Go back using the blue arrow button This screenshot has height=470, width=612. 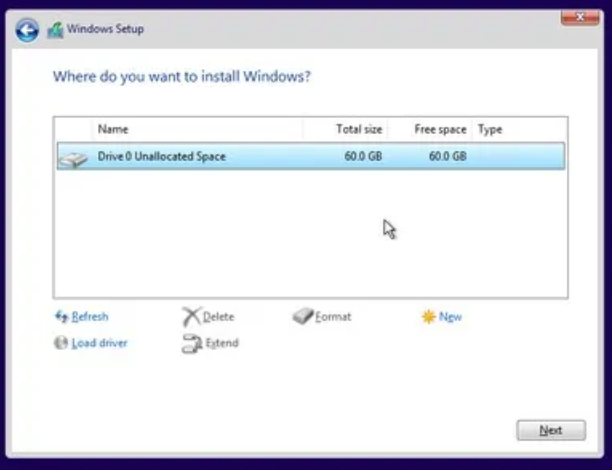point(27,30)
